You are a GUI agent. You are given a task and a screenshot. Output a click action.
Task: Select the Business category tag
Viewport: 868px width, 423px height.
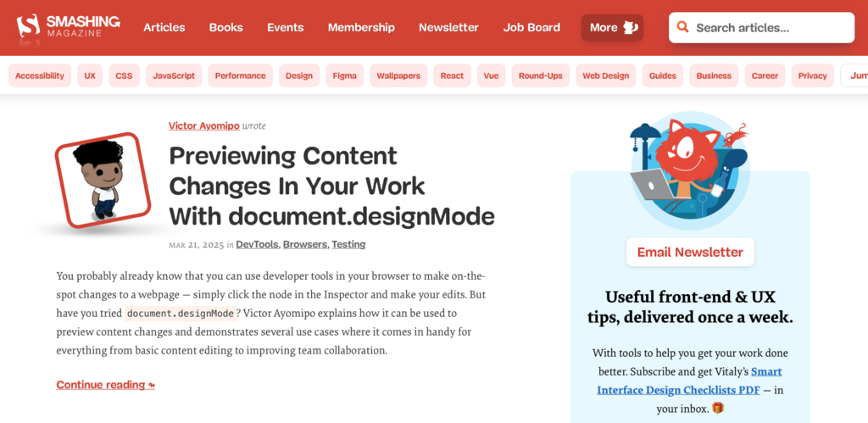pyautogui.click(x=714, y=75)
